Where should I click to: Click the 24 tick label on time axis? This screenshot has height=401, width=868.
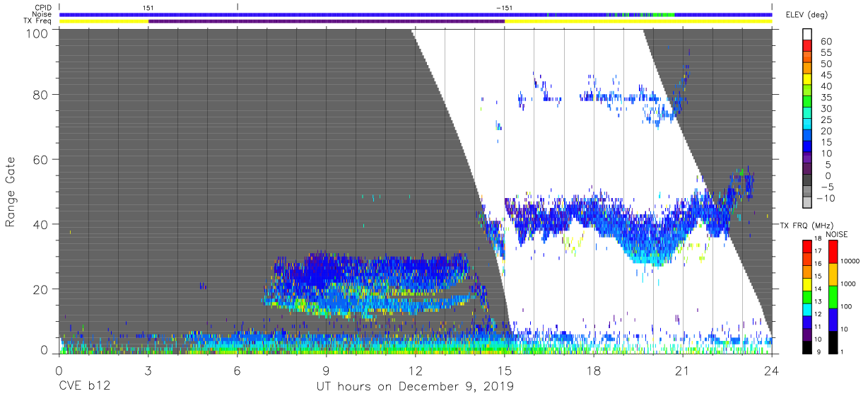(772, 370)
